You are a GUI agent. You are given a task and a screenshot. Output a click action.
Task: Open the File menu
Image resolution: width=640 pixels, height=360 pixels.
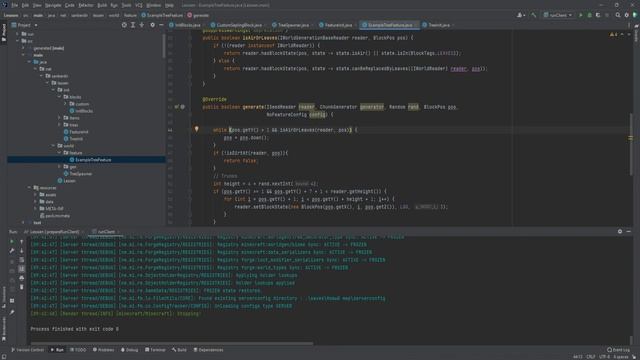[15, 5]
